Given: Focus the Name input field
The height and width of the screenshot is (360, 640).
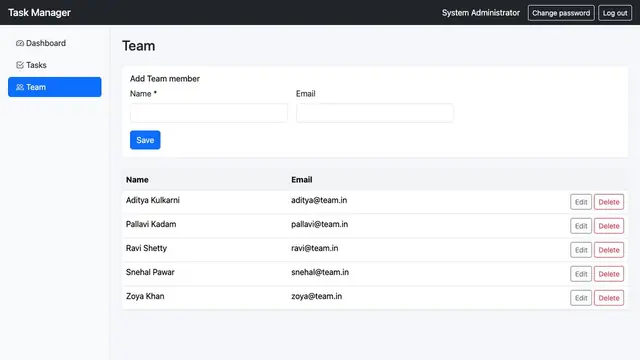Looking at the screenshot, I should point(209,113).
